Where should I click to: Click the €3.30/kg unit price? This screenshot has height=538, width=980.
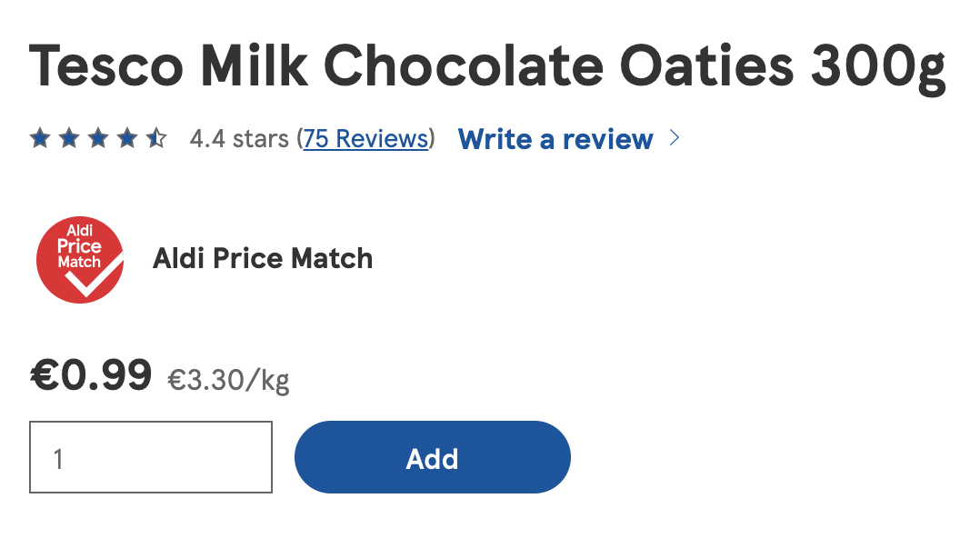tap(228, 380)
